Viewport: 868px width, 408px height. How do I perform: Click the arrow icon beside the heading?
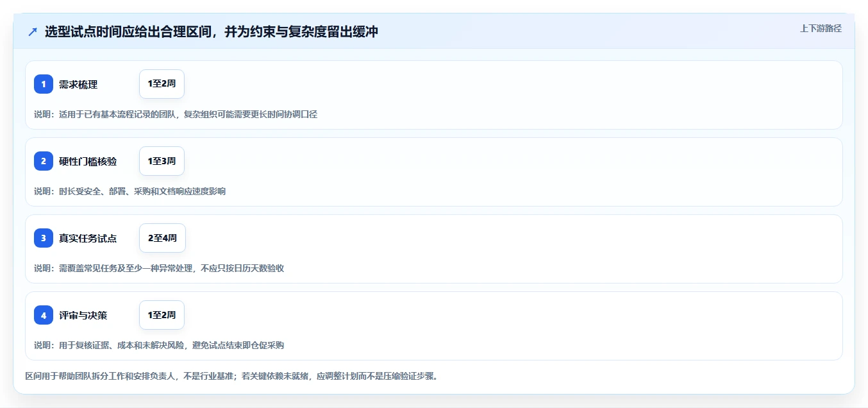click(33, 32)
